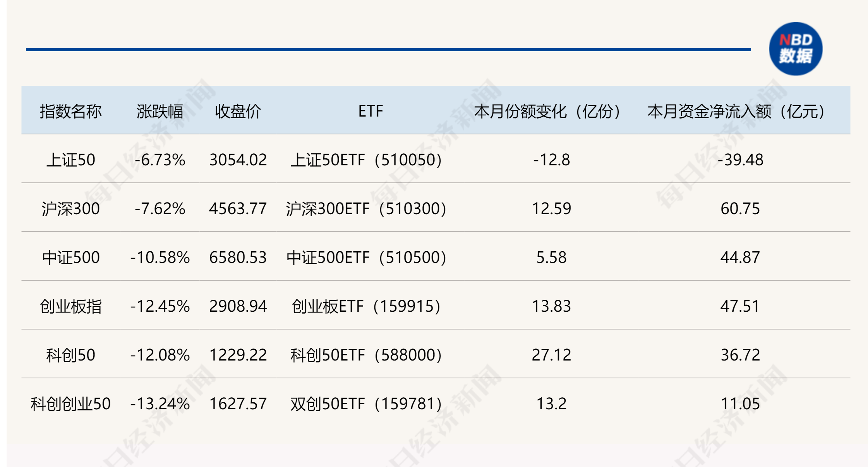The height and width of the screenshot is (467, 868).
Task: Select the -39.48 net inflow value
Action: pos(740,160)
